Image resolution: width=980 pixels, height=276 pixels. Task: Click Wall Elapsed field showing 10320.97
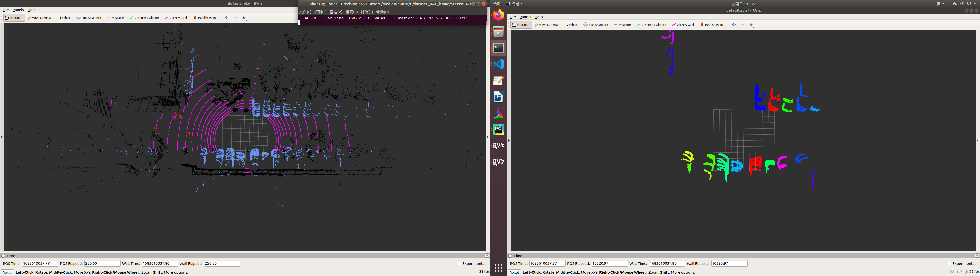(729, 263)
